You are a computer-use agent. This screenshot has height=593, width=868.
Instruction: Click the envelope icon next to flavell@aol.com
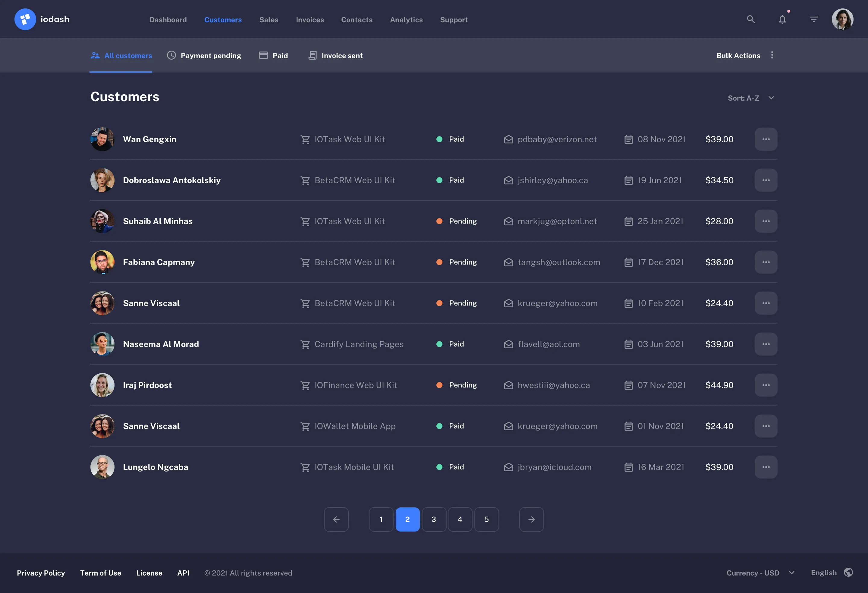508,344
